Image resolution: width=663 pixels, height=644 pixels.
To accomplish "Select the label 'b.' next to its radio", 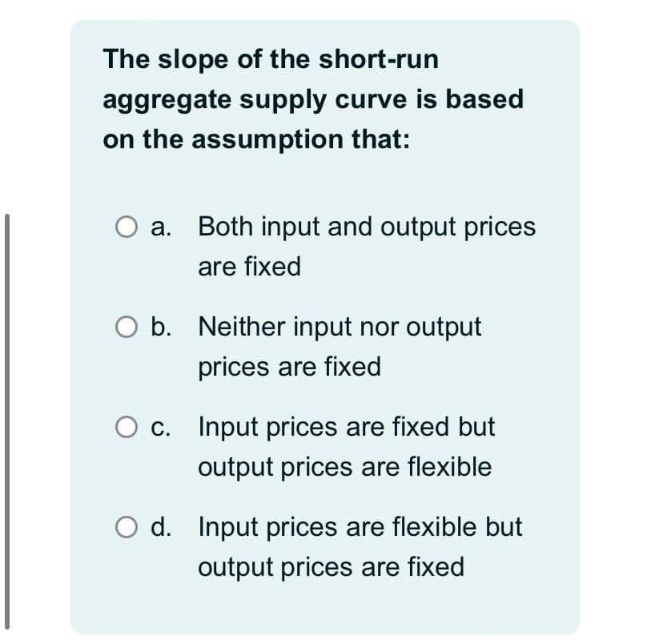I will point(160,327).
